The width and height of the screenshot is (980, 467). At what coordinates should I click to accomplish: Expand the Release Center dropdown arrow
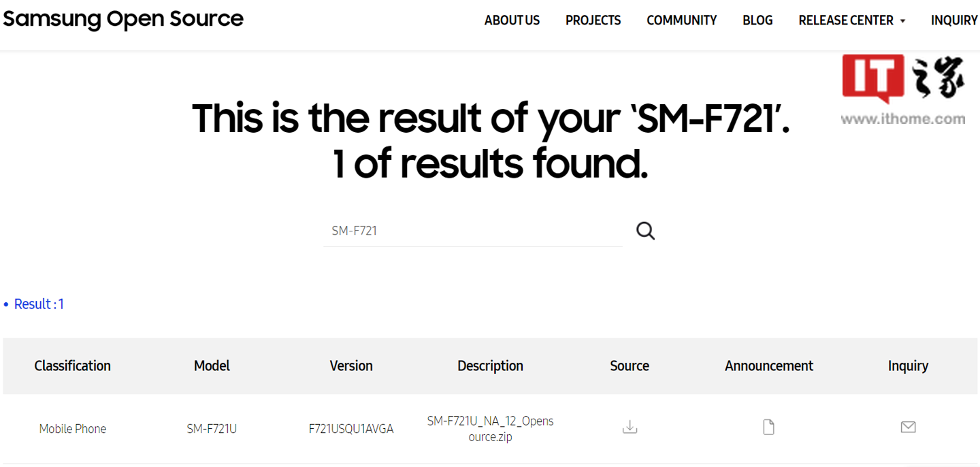903,21
